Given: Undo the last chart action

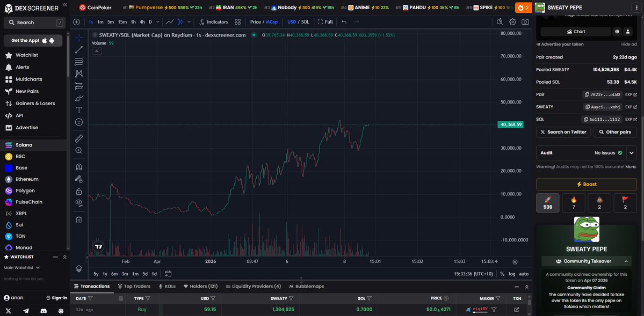Looking at the screenshot, I should click(x=344, y=22).
